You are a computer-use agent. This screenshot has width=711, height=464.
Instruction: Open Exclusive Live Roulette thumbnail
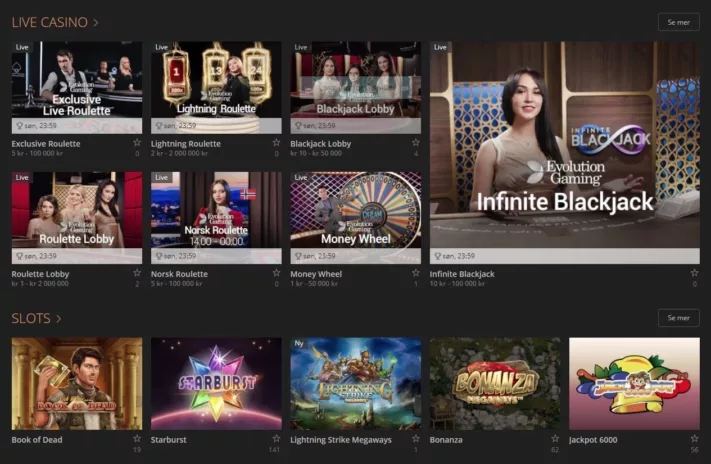(x=77, y=88)
